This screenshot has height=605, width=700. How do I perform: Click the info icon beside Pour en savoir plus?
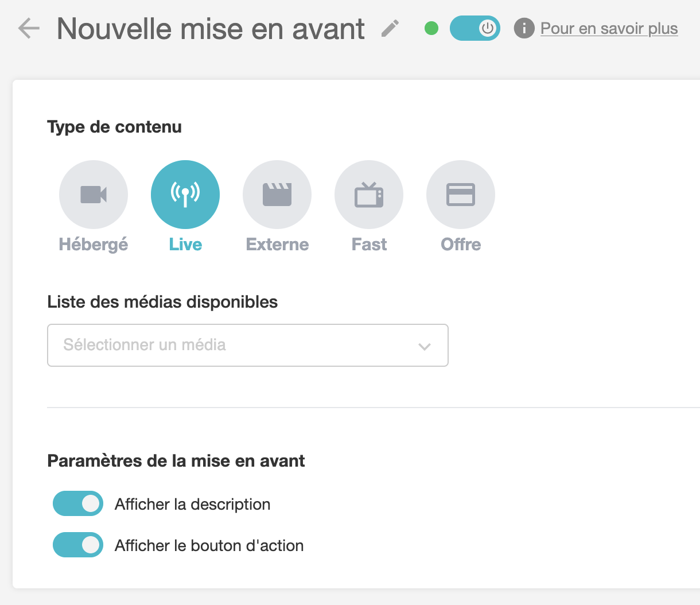pos(524,28)
